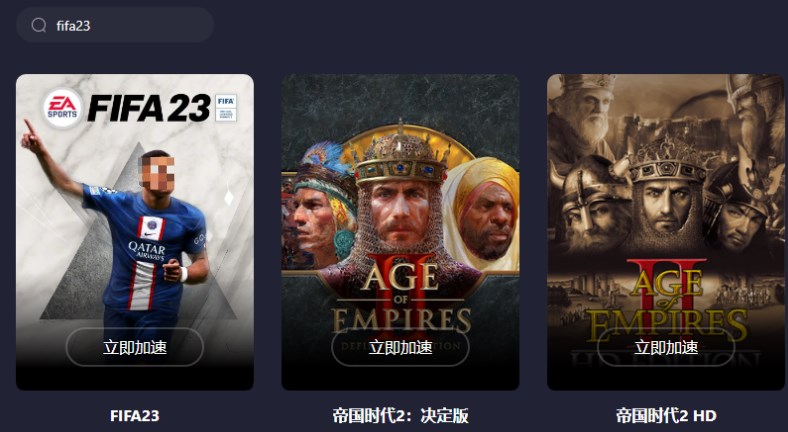The width and height of the screenshot is (788, 432).
Task: Click the crowned king on sepia HD cover
Action: point(667,196)
